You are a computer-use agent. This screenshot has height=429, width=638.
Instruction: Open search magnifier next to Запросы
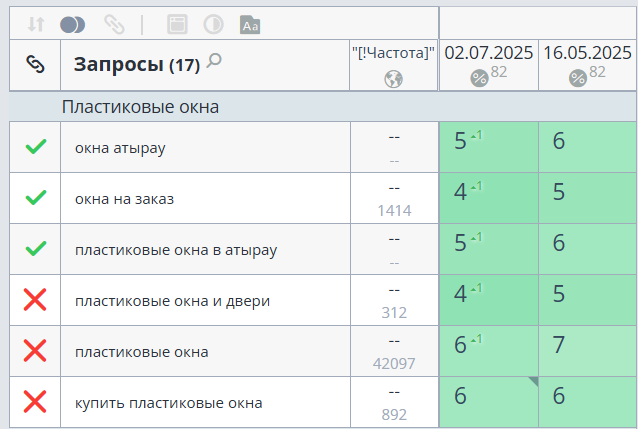pyautogui.click(x=214, y=61)
